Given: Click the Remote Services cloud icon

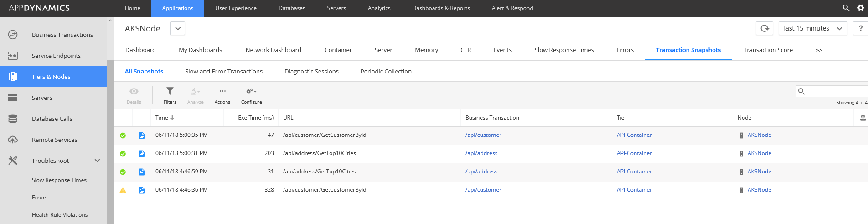Looking at the screenshot, I should 13,140.
